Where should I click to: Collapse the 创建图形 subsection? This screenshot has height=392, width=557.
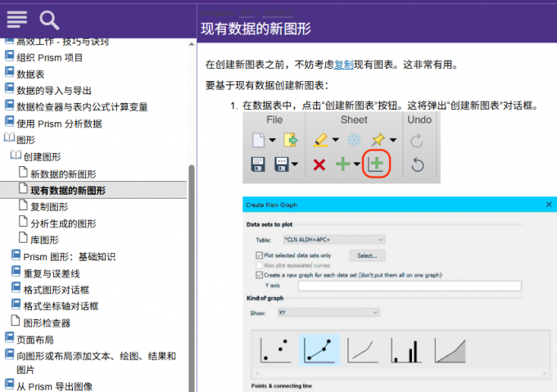click(16, 155)
